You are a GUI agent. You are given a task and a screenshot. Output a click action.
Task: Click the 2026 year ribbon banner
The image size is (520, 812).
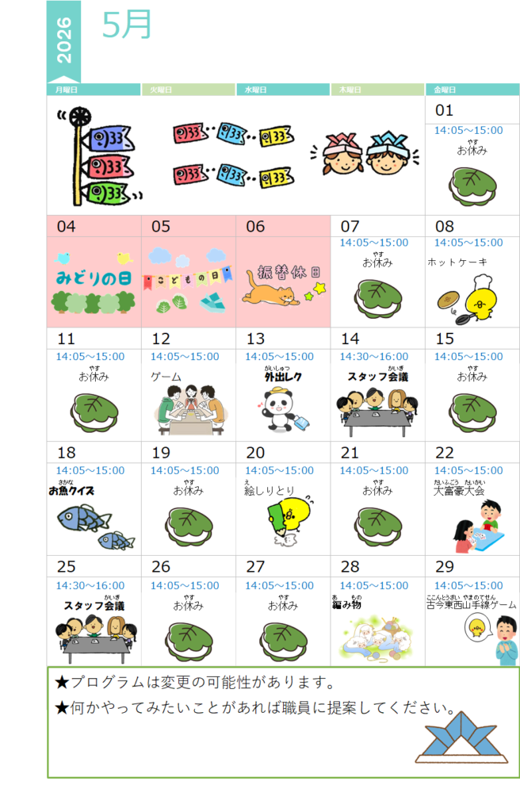coord(63,41)
